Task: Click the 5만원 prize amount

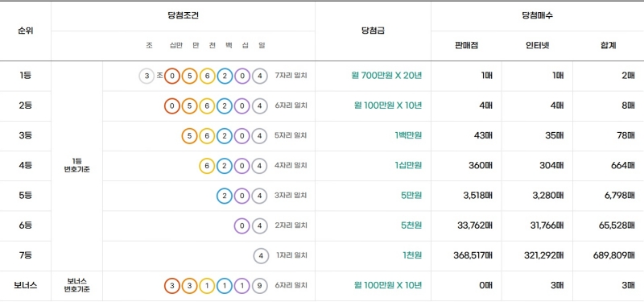Action: point(411,196)
